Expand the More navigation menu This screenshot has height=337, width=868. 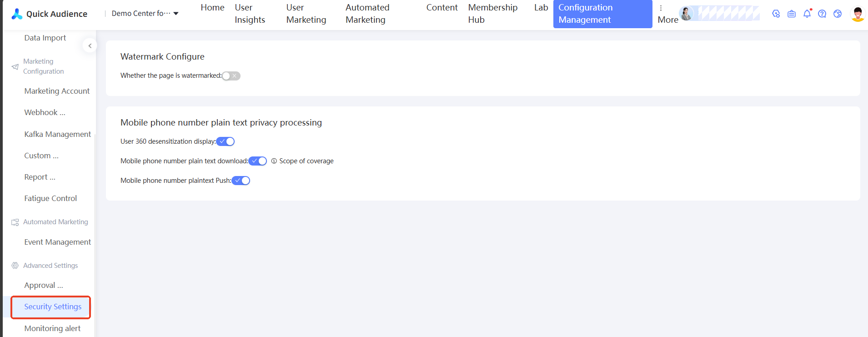click(667, 14)
